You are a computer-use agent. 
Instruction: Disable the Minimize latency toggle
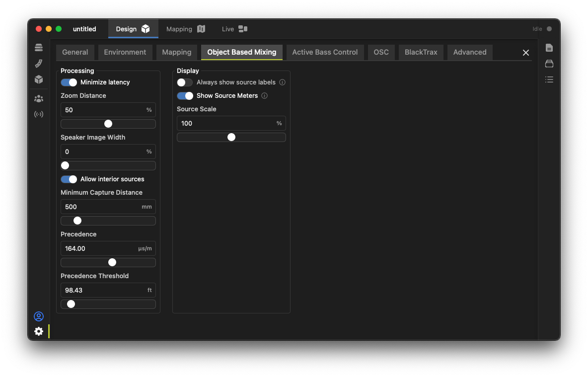(69, 82)
